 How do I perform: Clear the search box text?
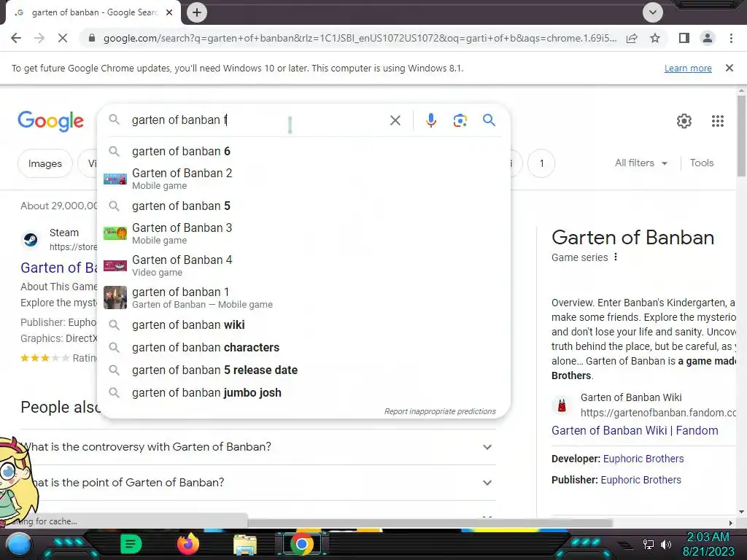(395, 120)
